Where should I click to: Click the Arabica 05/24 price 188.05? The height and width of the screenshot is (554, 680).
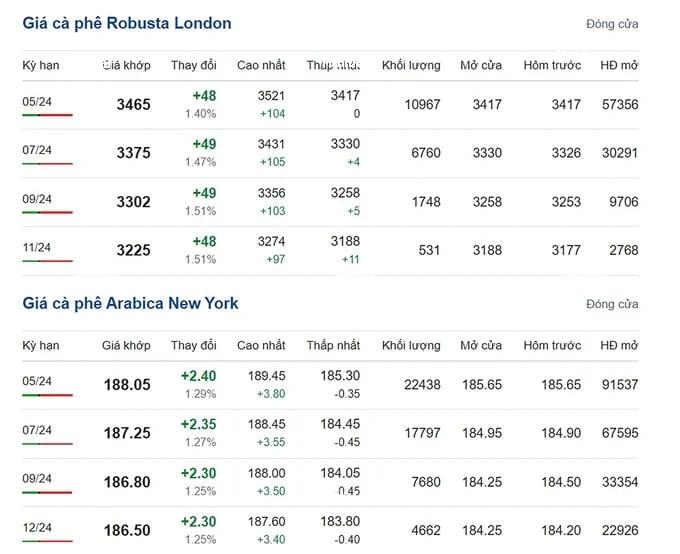tap(127, 385)
